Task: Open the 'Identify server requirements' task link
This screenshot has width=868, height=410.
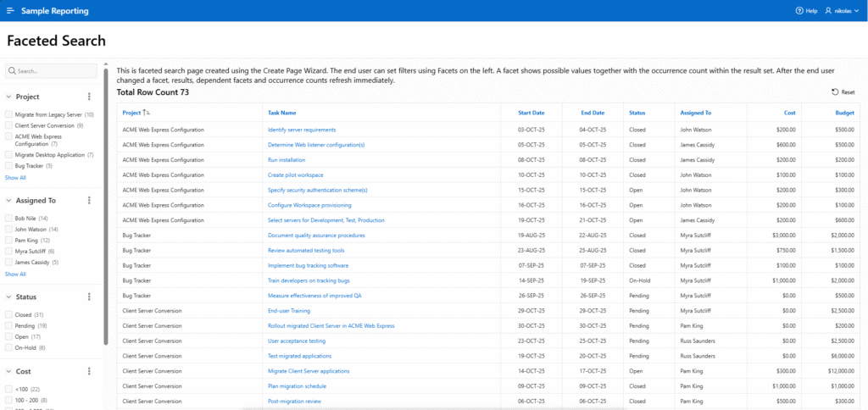Action: pyautogui.click(x=302, y=130)
